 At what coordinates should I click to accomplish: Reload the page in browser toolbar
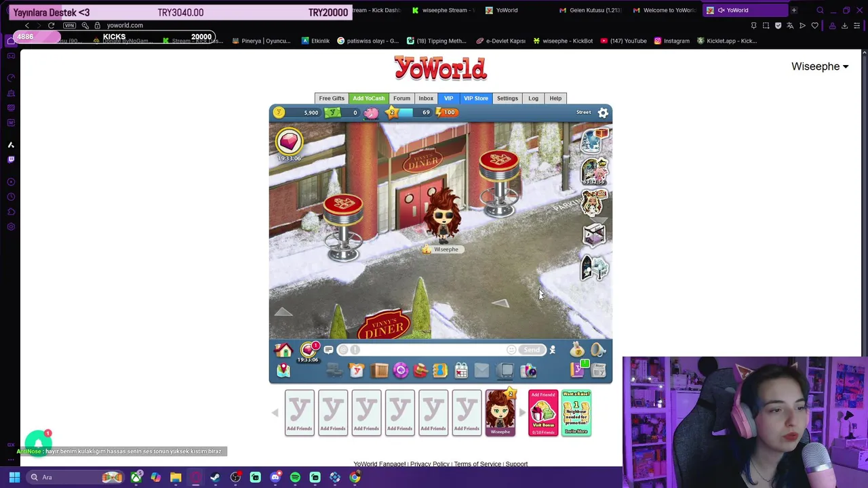tap(51, 25)
